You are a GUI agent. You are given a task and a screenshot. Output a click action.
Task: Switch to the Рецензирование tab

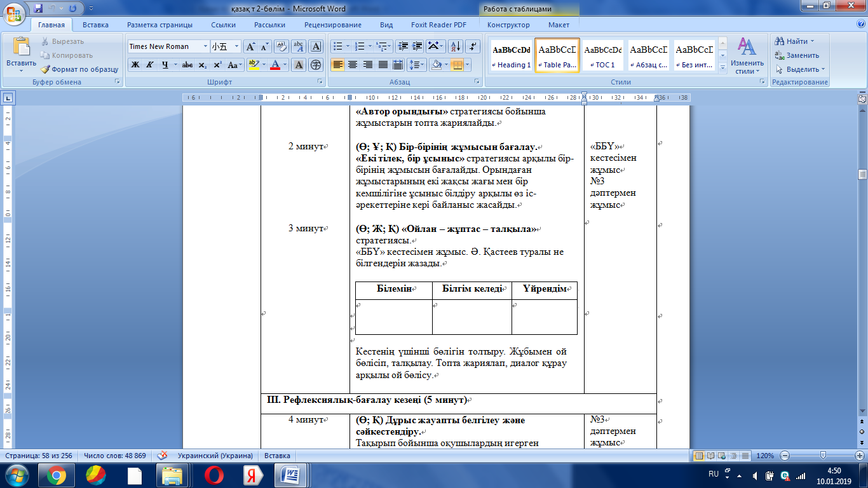click(333, 25)
